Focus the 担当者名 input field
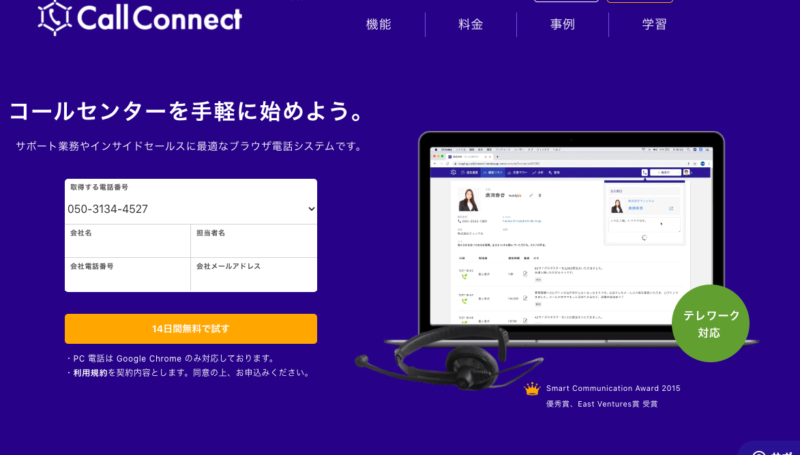Screen dimensions: 800x455 tap(254, 241)
